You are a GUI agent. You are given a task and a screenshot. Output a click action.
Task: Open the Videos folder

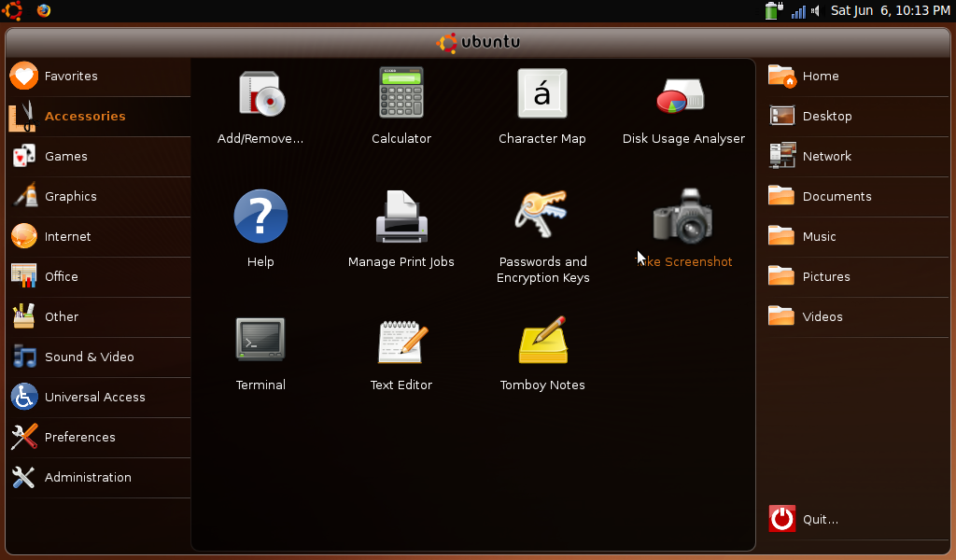857,317
